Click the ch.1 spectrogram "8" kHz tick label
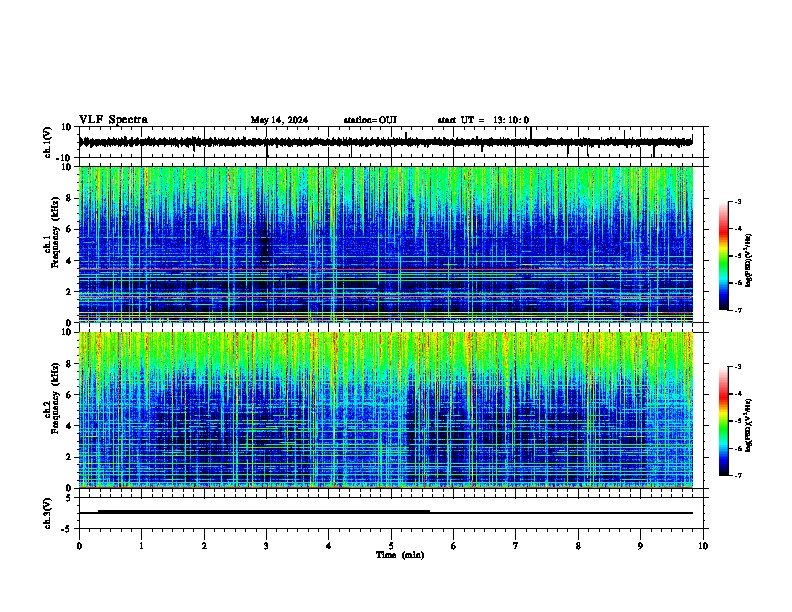This screenshot has height=612, width=792. click(x=69, y=198)
